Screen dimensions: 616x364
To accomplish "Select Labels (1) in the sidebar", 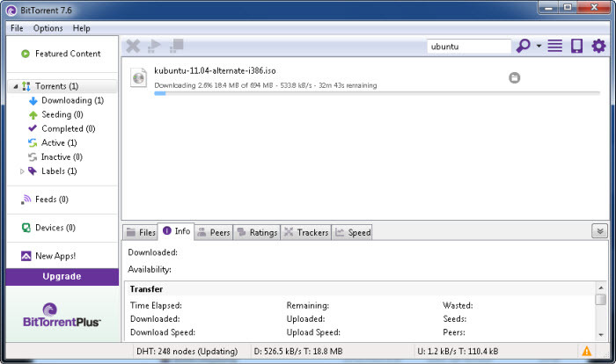I will [59, 171].
